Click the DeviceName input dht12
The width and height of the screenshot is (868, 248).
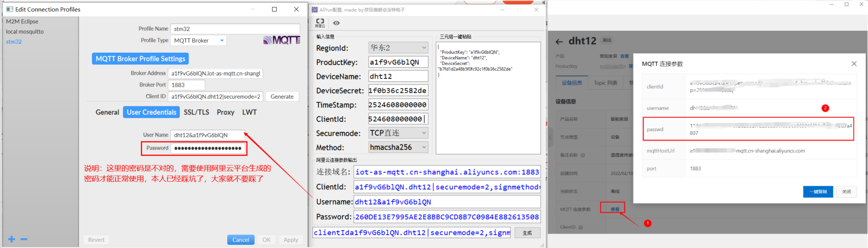[x=398, y=76]
